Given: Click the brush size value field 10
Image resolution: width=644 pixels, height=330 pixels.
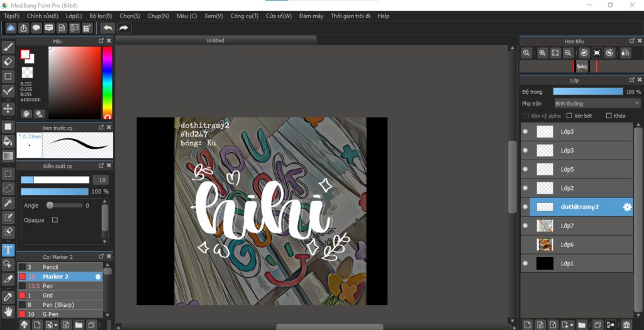Looking at the screenshot, I should tap(101, 180).
